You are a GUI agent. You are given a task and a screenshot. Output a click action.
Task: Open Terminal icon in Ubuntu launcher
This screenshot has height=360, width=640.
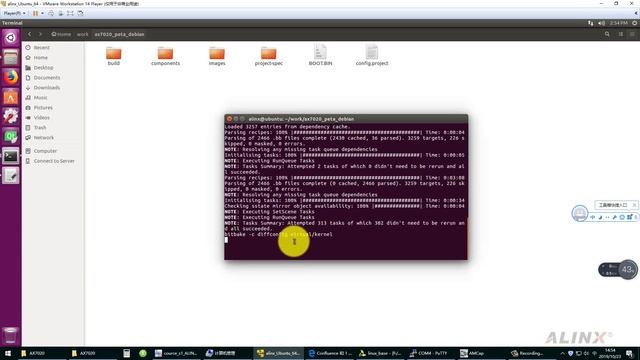(x=11, y=156)
